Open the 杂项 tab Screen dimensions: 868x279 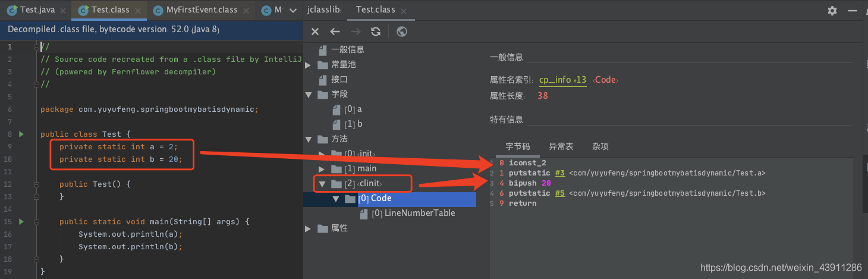(600, 146)
